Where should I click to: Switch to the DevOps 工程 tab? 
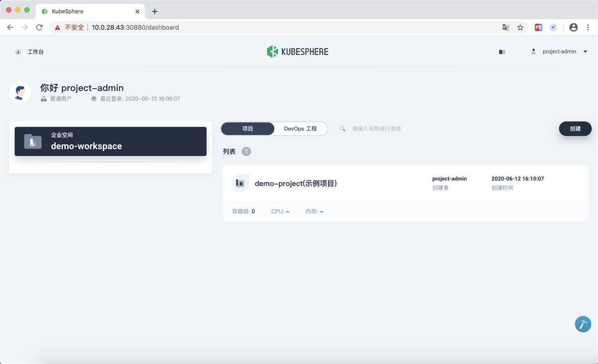(x=300, y=129)
